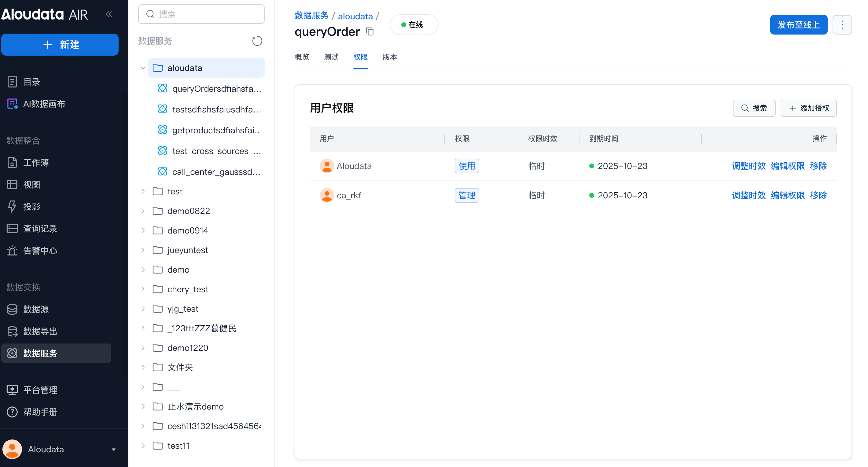Open the test_cross_sources service item
This screenshot has width=868, height=467.
tap(216, 151)
